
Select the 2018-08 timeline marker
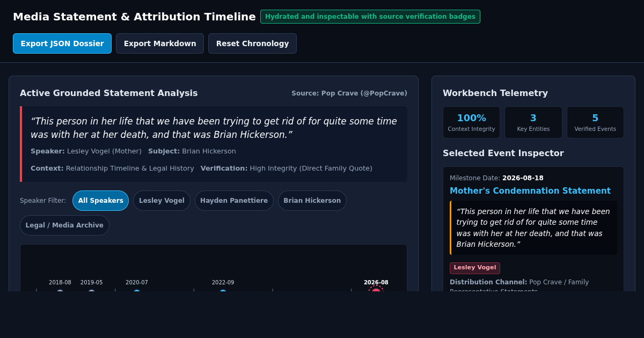click(x=60, y=290)
